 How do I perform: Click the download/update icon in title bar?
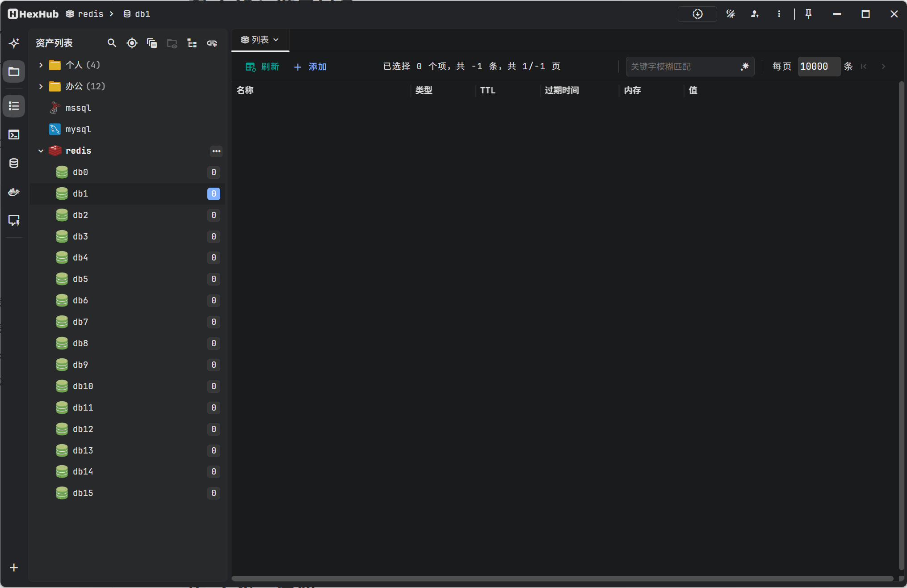(x=697, y=14)
